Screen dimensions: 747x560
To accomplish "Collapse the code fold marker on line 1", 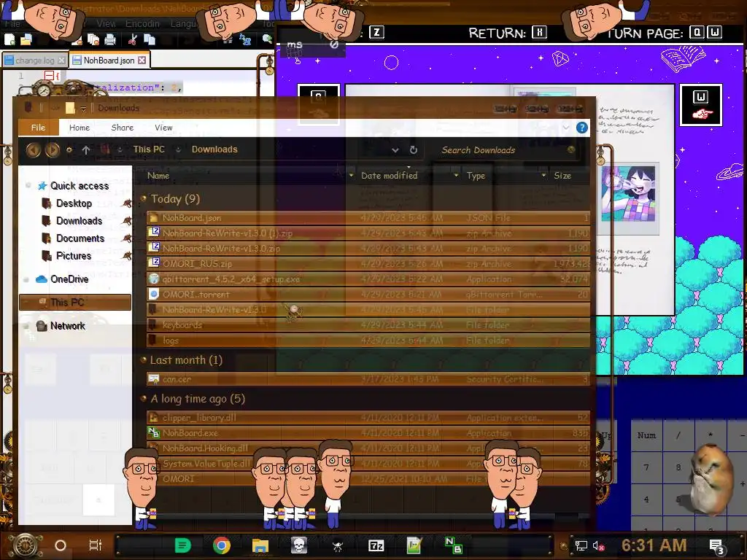I will 49,76.
